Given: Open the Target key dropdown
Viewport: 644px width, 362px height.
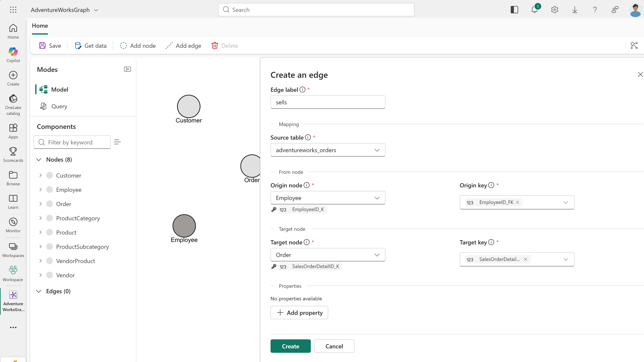Looking at the screenshot, I should point(566,259).
